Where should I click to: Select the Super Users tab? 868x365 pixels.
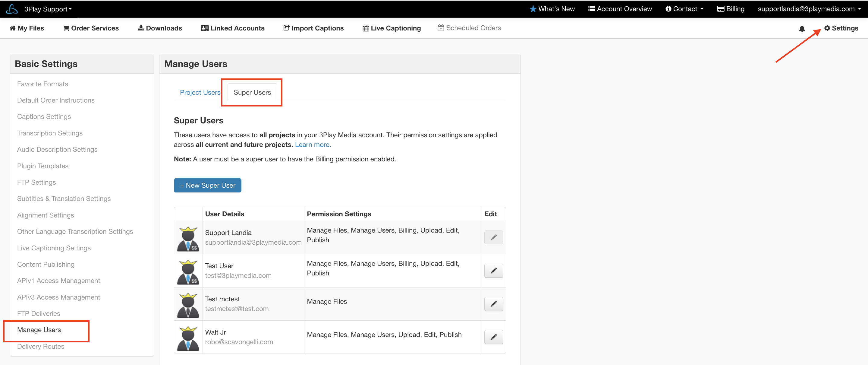(252, 92)
